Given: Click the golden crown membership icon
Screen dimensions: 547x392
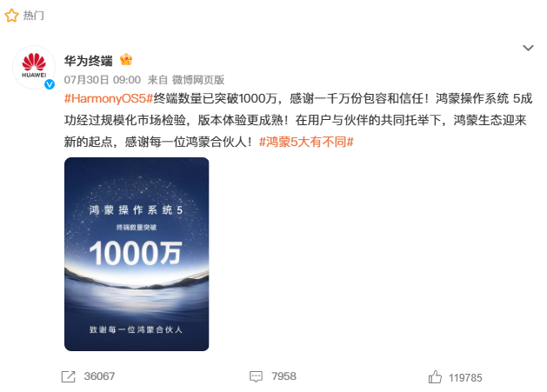Looking at the screenshot, I should tap(126, 60).
